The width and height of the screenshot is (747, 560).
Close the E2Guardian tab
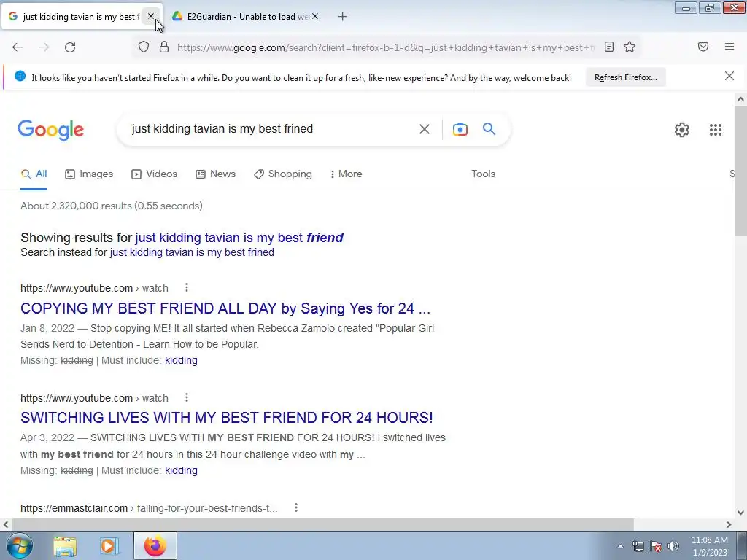(315, 16)
